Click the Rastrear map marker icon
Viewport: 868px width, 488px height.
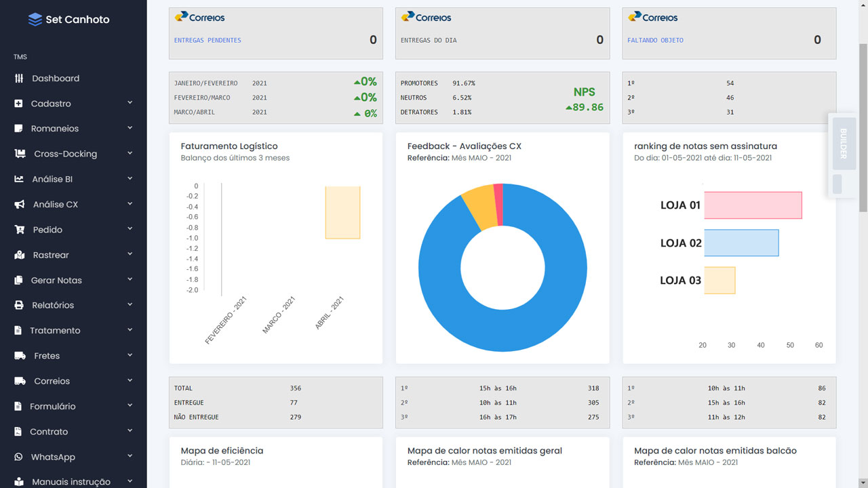[x=20, y=256]
